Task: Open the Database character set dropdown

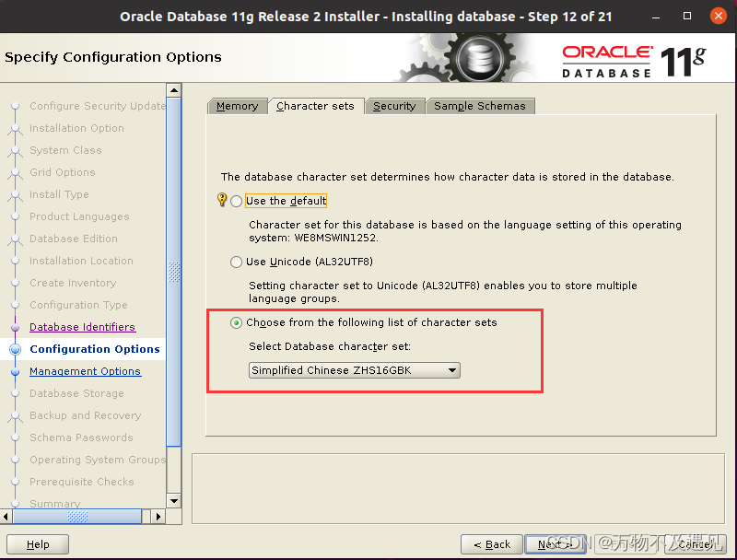Action: coord(355,370)
